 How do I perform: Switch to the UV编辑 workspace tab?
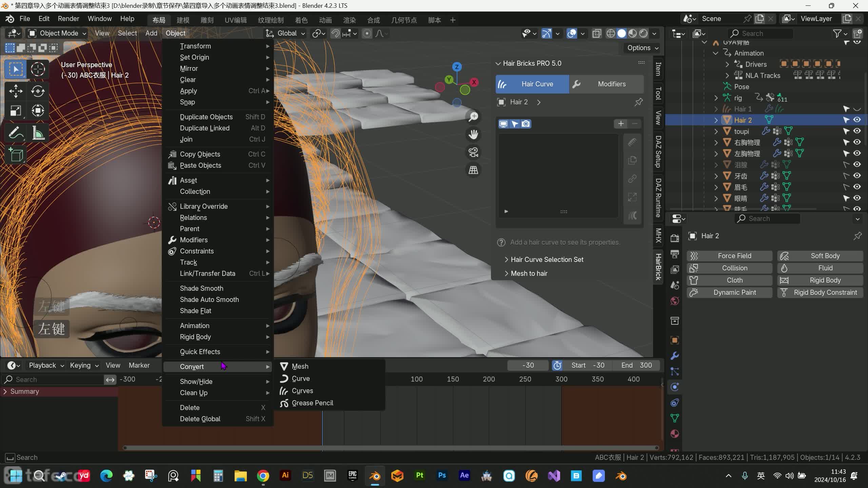(x=236, y=20)
